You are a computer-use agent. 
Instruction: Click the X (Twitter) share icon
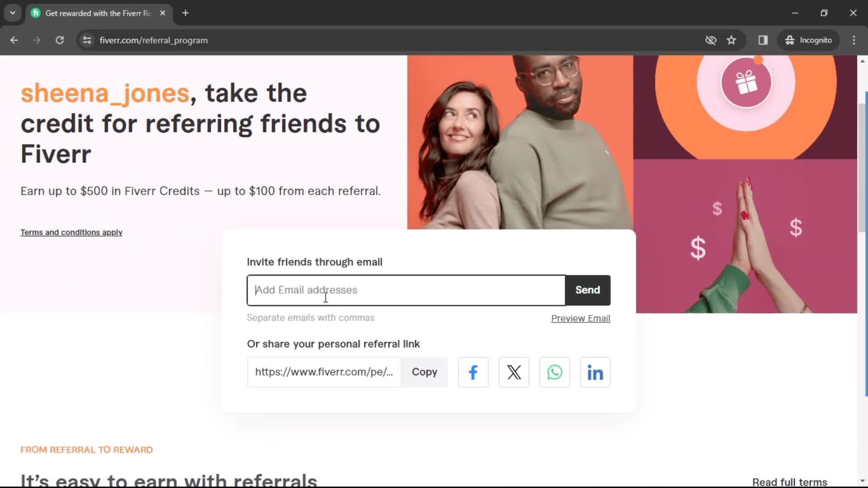pyautogui.click(x=514, y=372)
